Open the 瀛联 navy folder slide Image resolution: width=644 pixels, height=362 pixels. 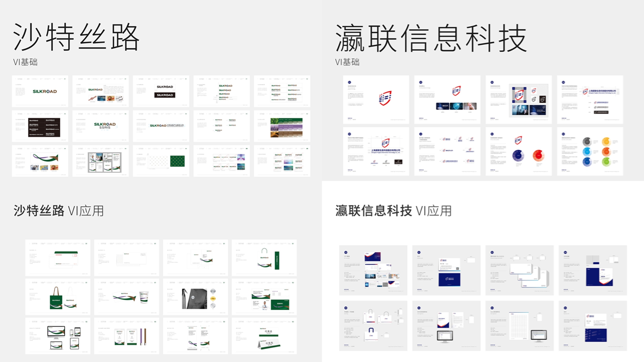click(593, 270)
